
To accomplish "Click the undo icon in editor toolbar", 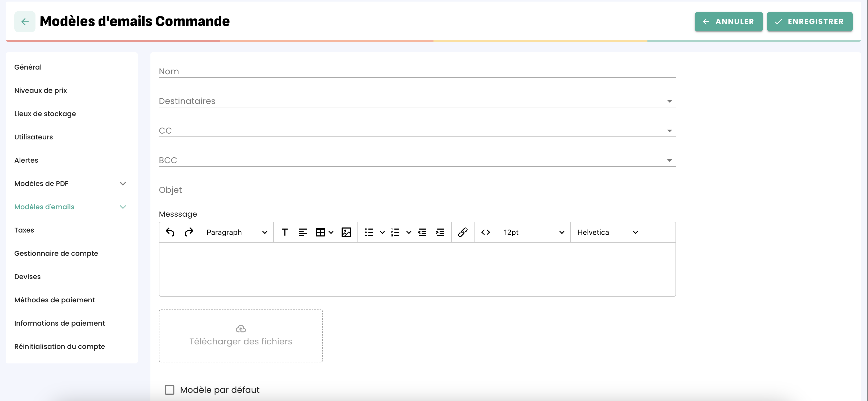I will click(170, 232).
